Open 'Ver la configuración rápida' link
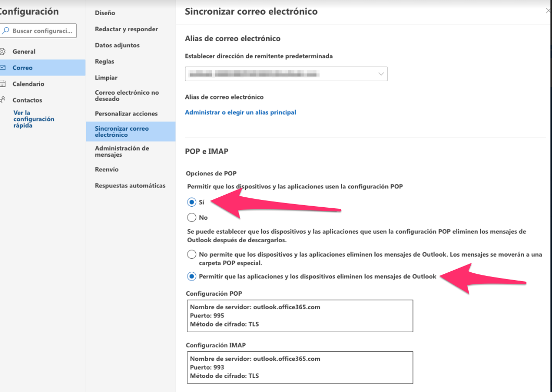Screen dimensions: 552x392 (x=34, y=119)
